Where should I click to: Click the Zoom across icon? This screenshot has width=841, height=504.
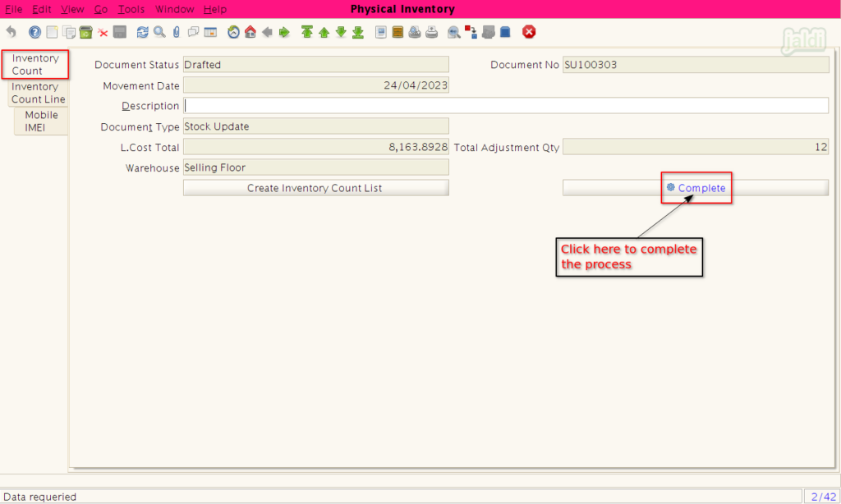[453, 32]
